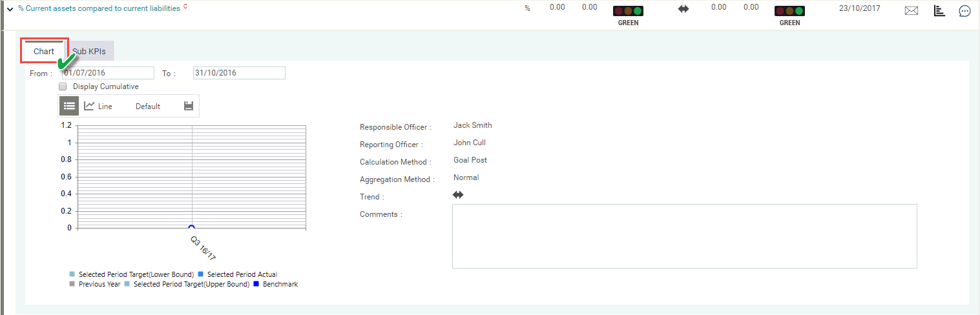Image resolution: width=980 pixels, height=315 pixels.
Task: Switch to the Sub KPIs tab
Action: click(89, 51)
